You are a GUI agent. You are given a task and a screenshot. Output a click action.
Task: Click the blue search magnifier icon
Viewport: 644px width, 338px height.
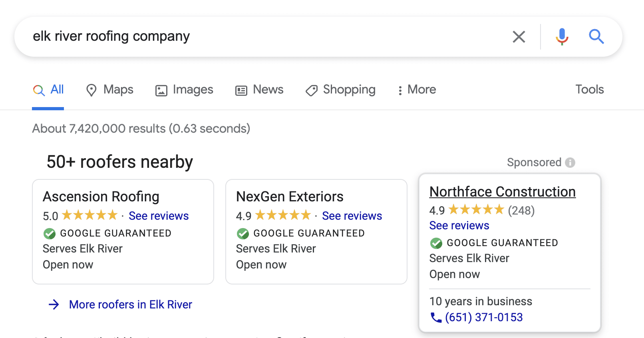point(596,37)
